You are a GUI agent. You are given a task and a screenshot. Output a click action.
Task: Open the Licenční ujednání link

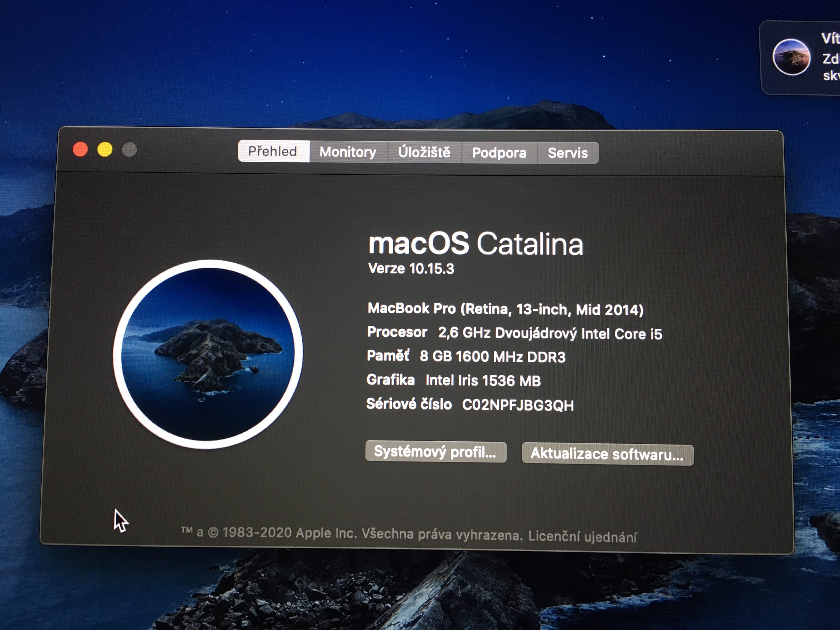click(582, 537)
